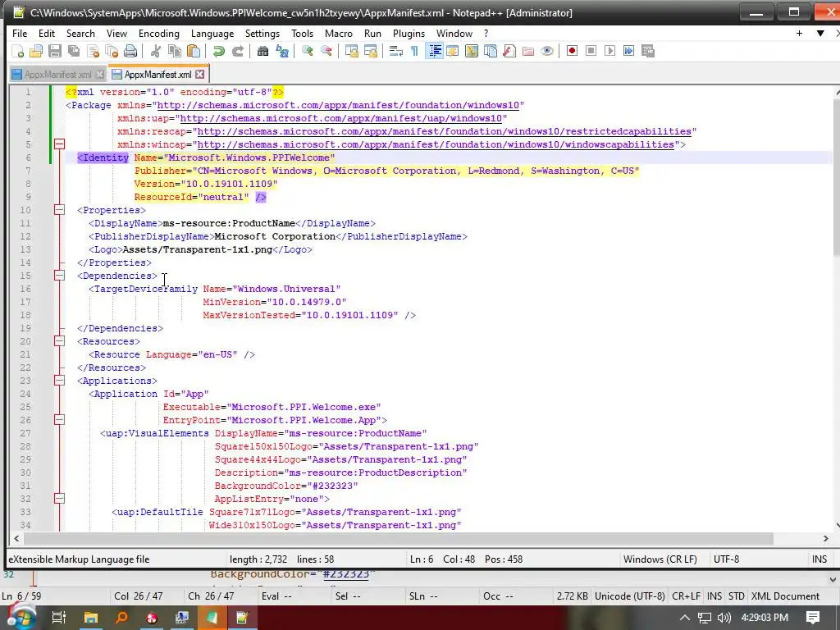Click the Print toolbar icon
The width and height of the screenshot is (840, 630).
click(130, 52)
